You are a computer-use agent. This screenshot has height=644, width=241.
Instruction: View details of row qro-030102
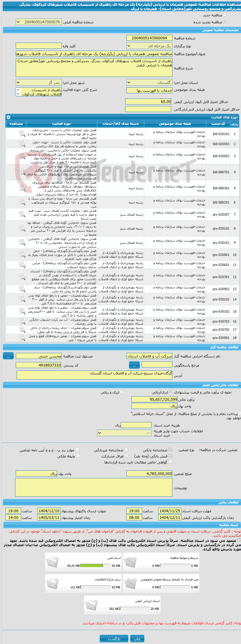21,311
